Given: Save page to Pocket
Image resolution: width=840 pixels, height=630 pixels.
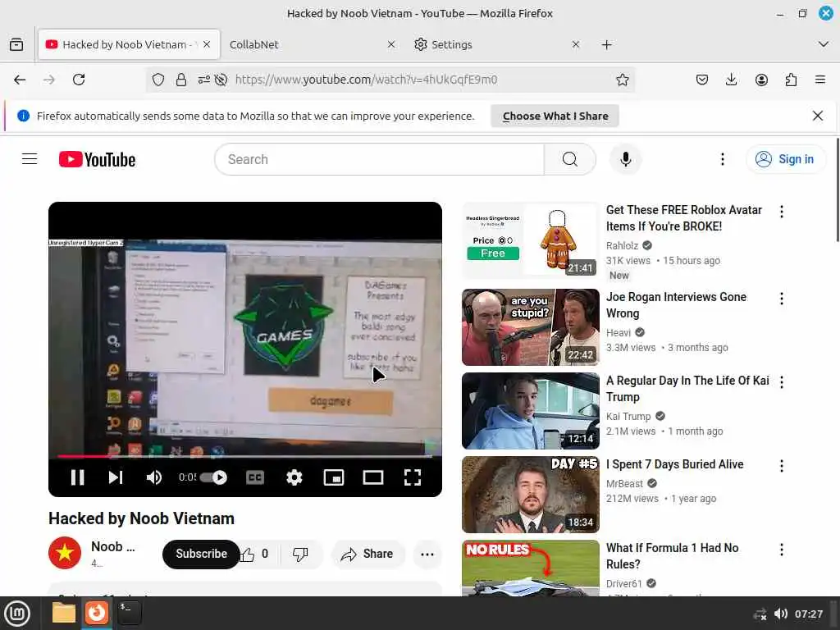Looking at the screenshot, I should tap(702, 80).
